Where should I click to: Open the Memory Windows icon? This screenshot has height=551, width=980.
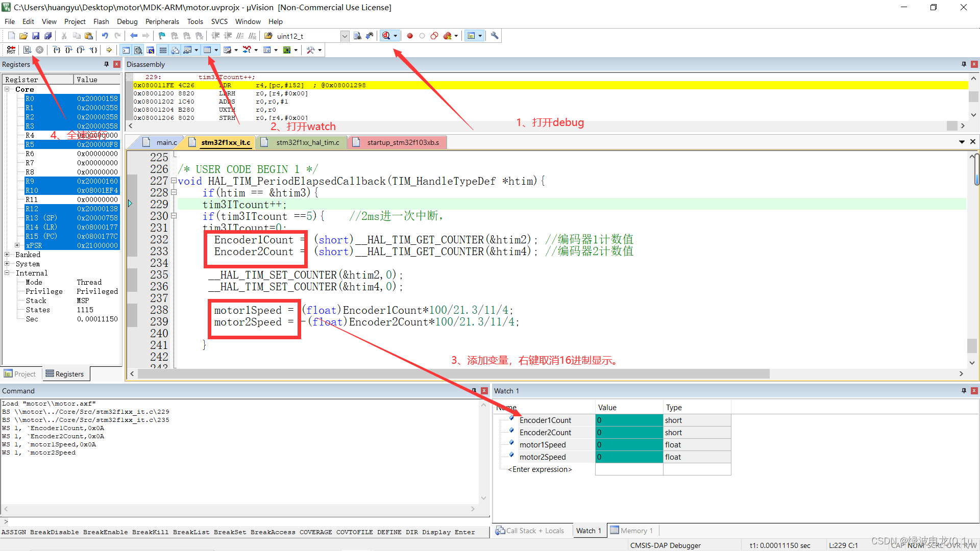click(x=207, y=50)
